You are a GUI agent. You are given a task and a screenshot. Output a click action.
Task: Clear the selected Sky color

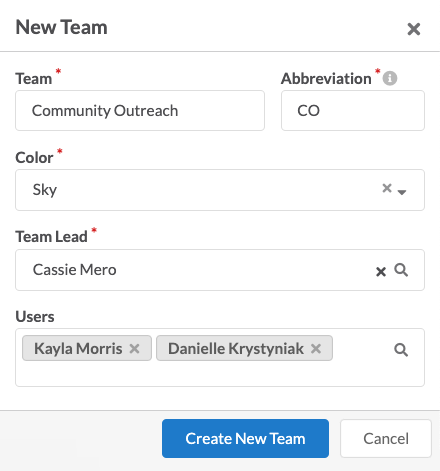coord(387,188)
